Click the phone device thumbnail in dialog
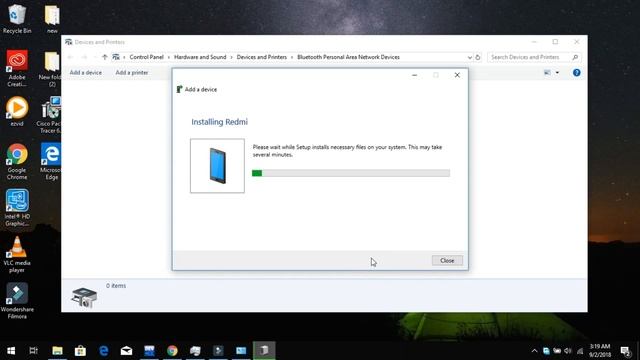 (x=217, y=166)
